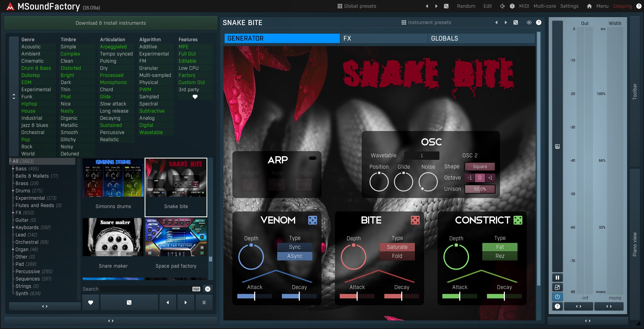Select Fold type in BITE
Viewport: 644px width, 329px height.
click(x=397, y=256)
